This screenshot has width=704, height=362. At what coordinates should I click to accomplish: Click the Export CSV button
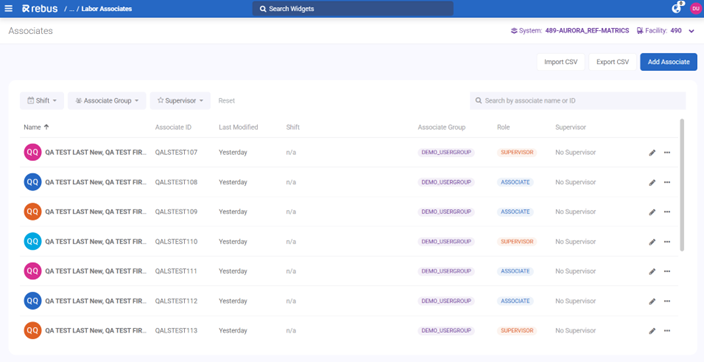[612, 62]
